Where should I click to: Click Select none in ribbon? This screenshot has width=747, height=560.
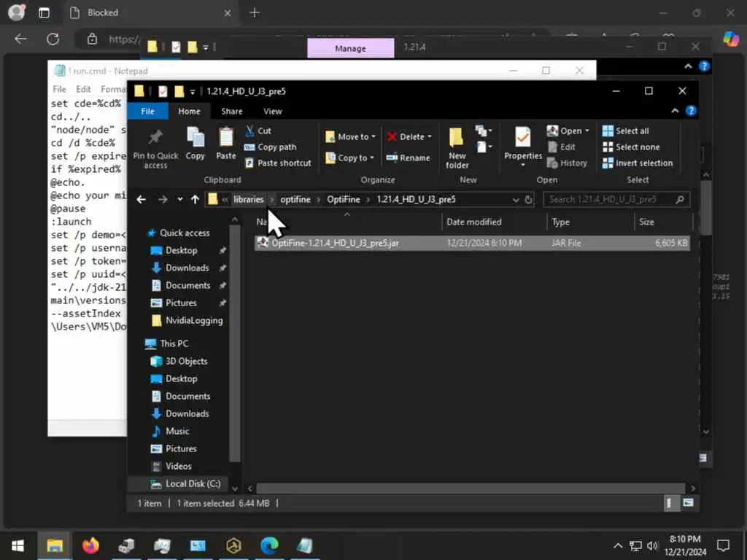click(x=631, y=147)
